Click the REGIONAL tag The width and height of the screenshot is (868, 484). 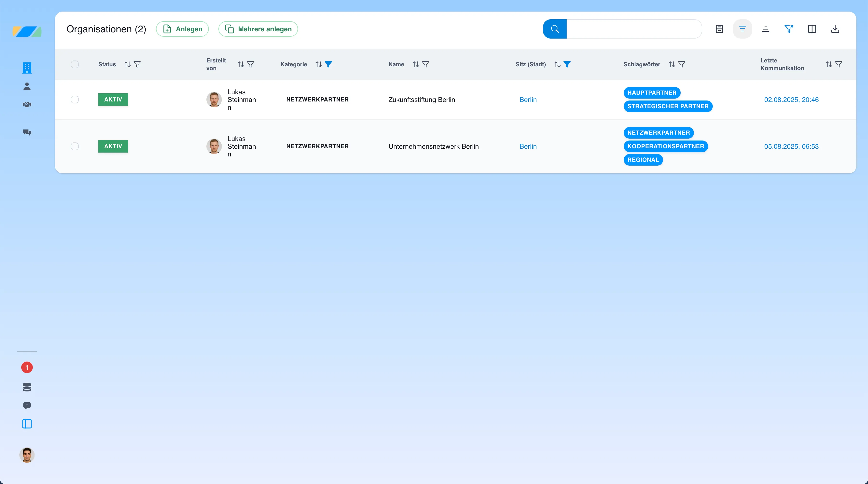643,160
